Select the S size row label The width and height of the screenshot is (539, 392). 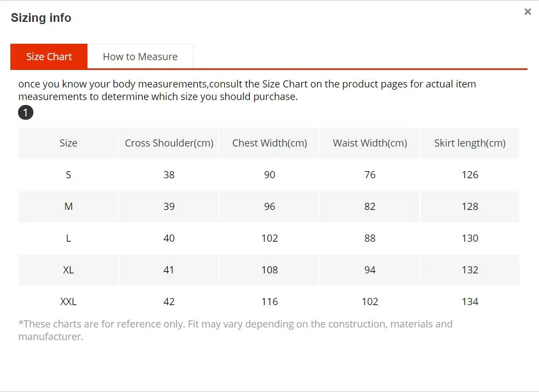(68, 175)
